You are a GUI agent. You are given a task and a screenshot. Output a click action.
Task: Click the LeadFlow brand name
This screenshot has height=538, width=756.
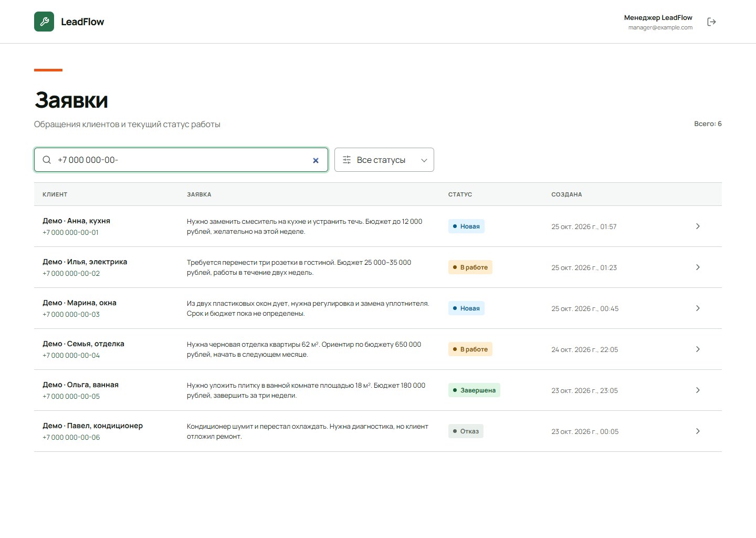click(82, 22)
